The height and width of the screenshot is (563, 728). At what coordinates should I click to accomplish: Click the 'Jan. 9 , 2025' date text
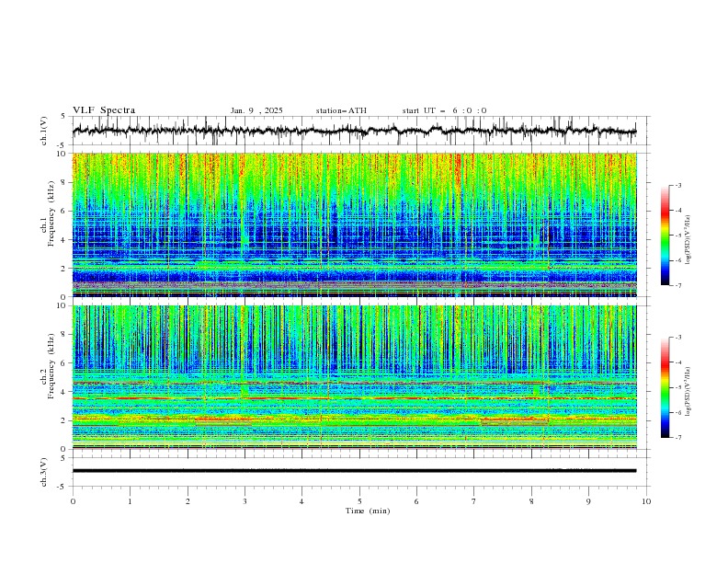click(x=256, y=110)
